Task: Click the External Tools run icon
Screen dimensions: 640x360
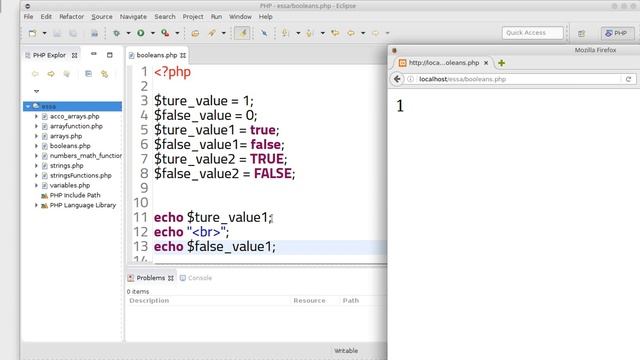Action: point(165,33)
